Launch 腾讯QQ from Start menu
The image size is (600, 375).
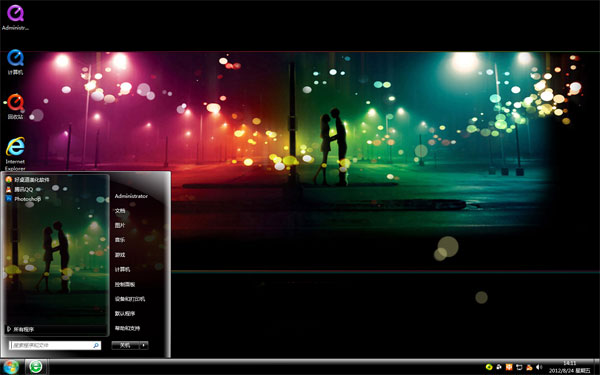(x=19, y=189)
